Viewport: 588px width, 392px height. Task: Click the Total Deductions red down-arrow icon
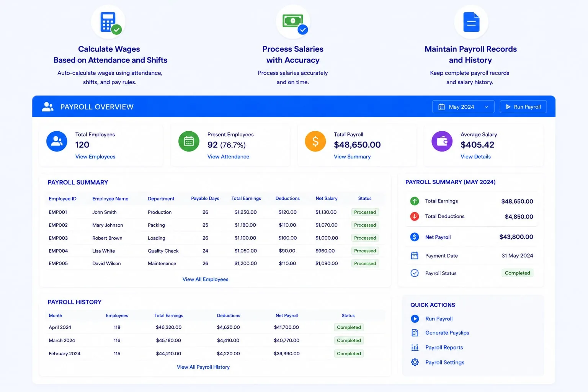[x=415, y=216]
